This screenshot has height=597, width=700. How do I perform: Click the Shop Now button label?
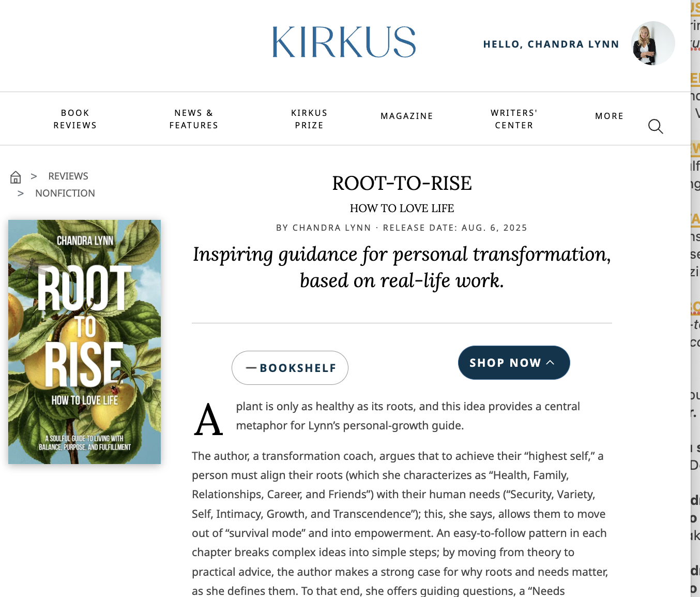coord(505,363)
